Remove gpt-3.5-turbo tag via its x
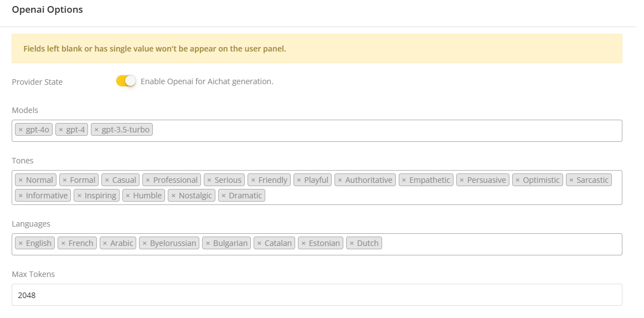The height and width of the screenshot is (318, 644). pos(96,130)
